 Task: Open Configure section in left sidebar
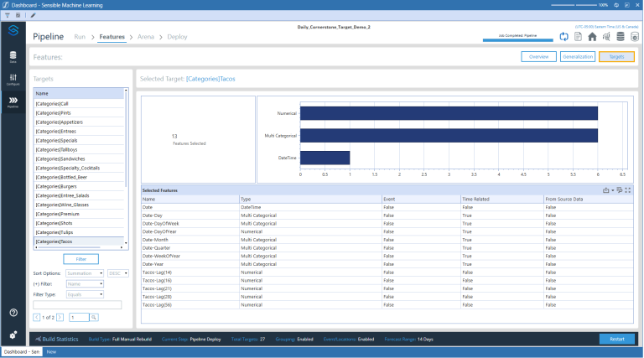(13, 80)
